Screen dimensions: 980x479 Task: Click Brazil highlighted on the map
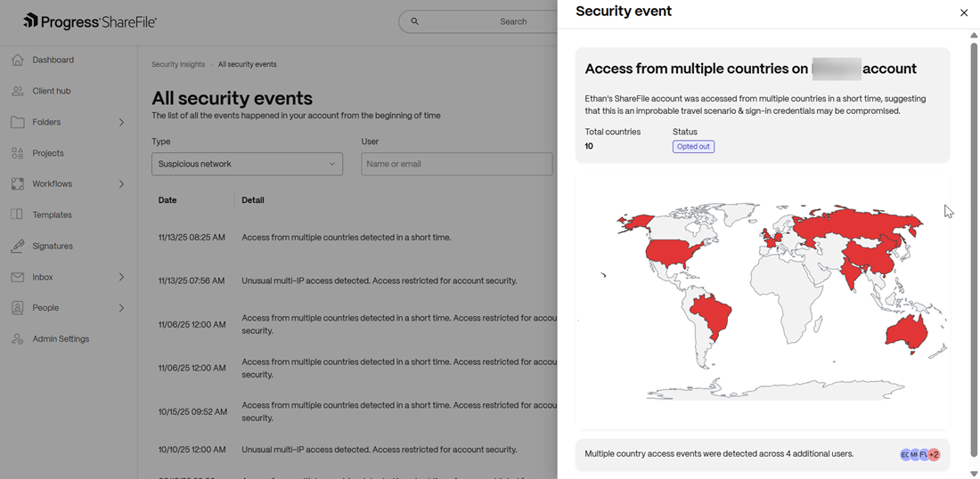click(713, 315)
